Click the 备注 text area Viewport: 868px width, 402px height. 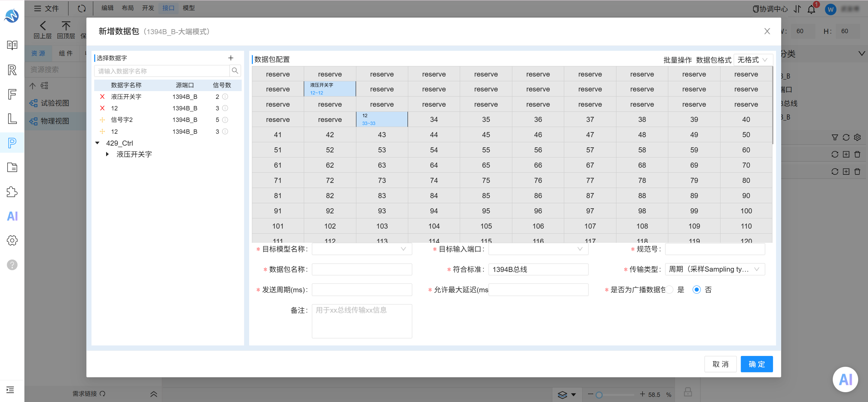click(362, 321)
